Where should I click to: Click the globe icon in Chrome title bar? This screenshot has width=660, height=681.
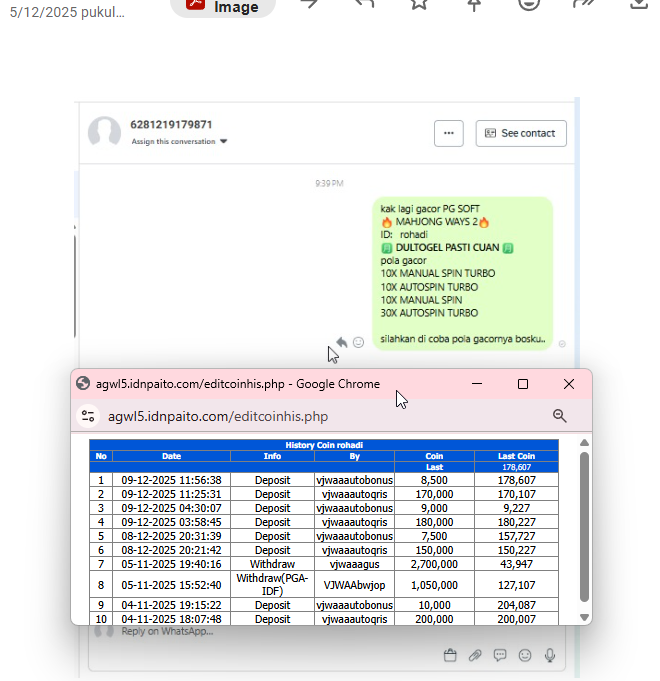(83, 383)
